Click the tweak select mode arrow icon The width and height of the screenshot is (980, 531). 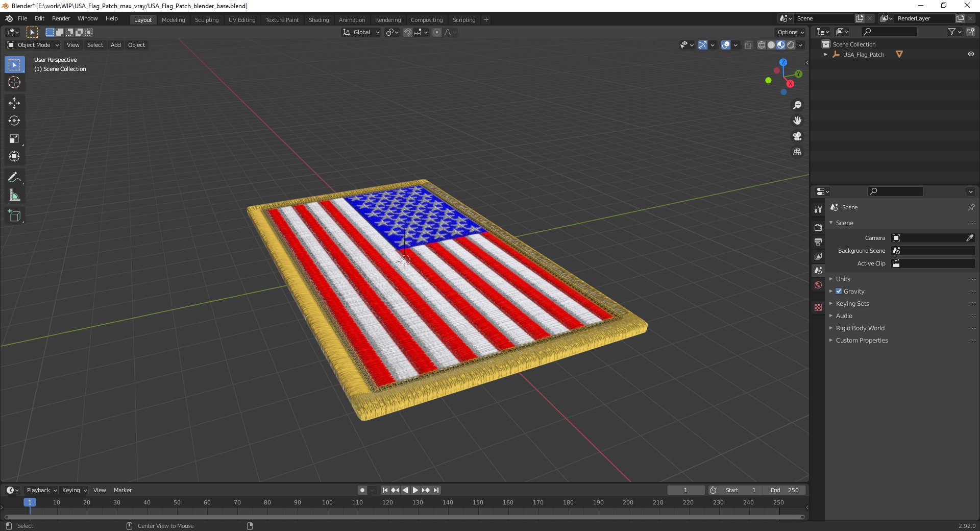(x=32, y=32)
